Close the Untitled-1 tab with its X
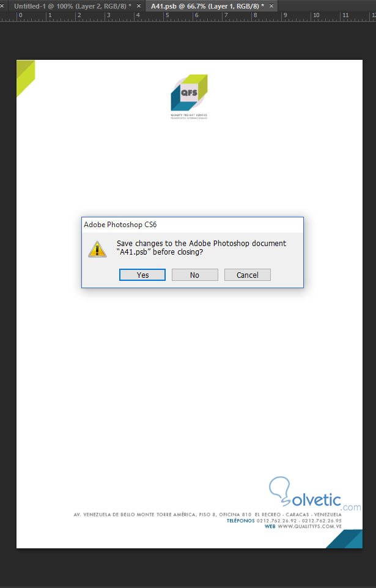 click(x=139, y=6)
